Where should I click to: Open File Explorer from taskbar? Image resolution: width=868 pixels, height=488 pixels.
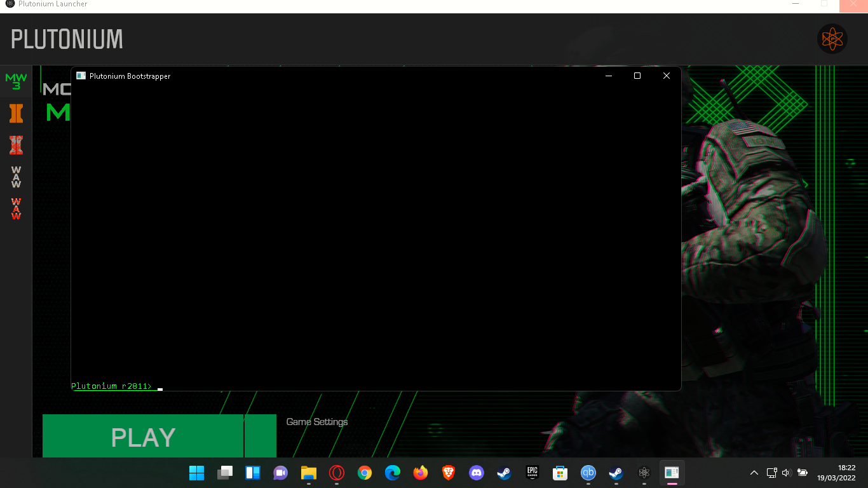tap(308, 473)
